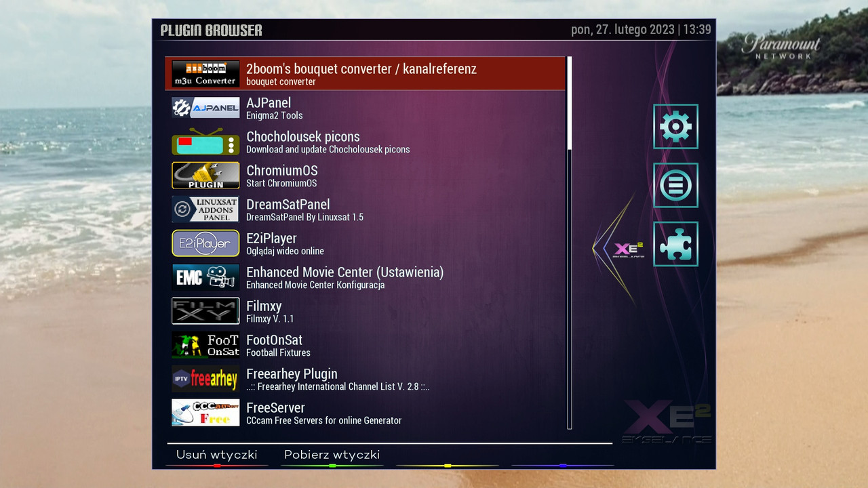
Task: Click 'Oglądaj video online' description
Action: (285, 251)
